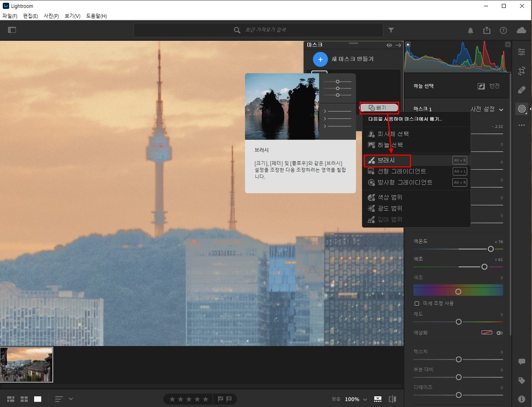532x407 pixels.
Task: Open the keywords tag icon
Action: click(522, 380)
